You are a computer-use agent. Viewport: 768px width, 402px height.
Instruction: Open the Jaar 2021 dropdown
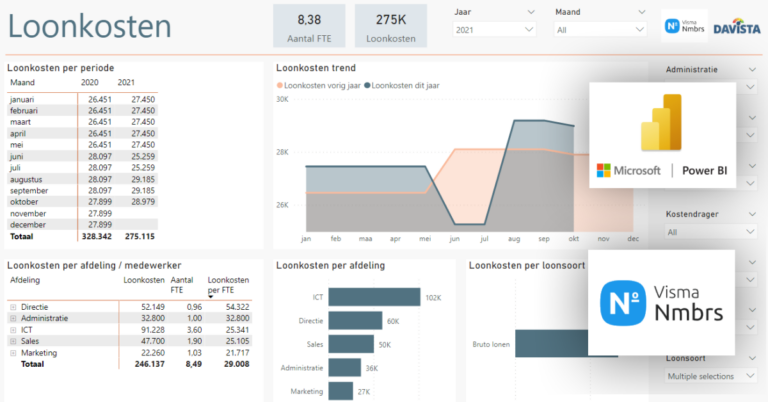(494, 30)
